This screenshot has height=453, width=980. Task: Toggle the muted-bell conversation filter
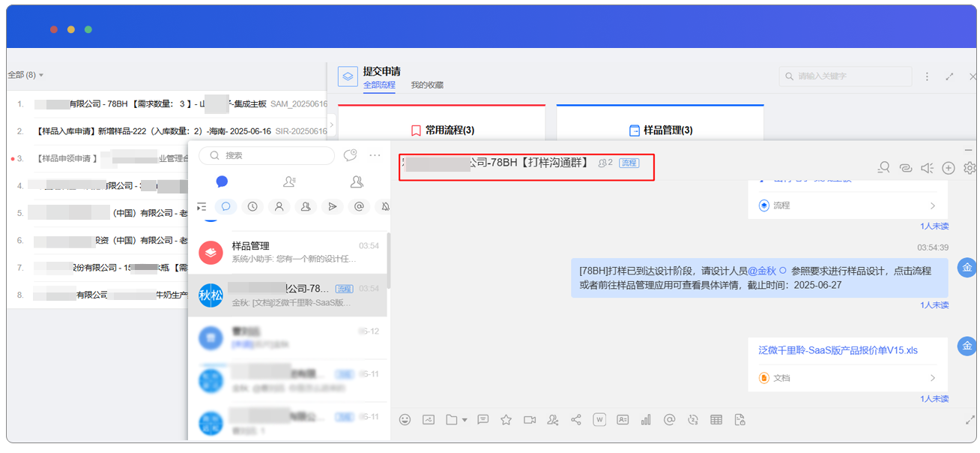[x=384, y=206]
